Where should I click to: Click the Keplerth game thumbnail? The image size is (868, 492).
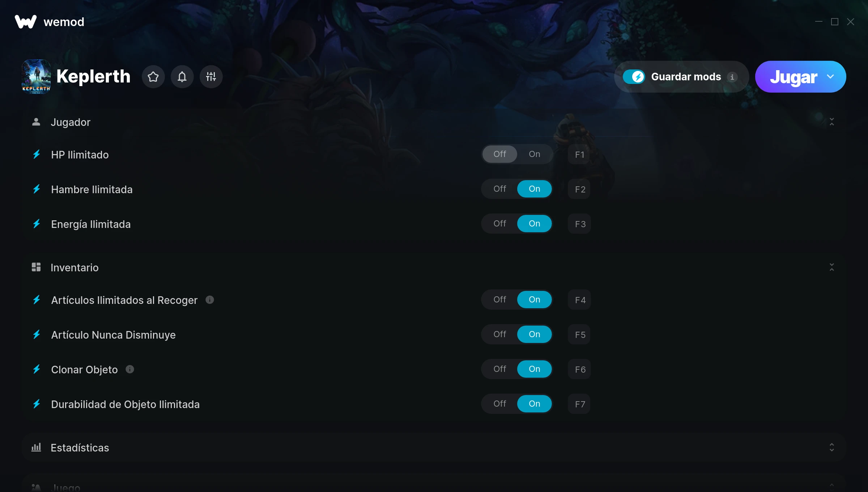pyautogui.click(x=36, y=77)
